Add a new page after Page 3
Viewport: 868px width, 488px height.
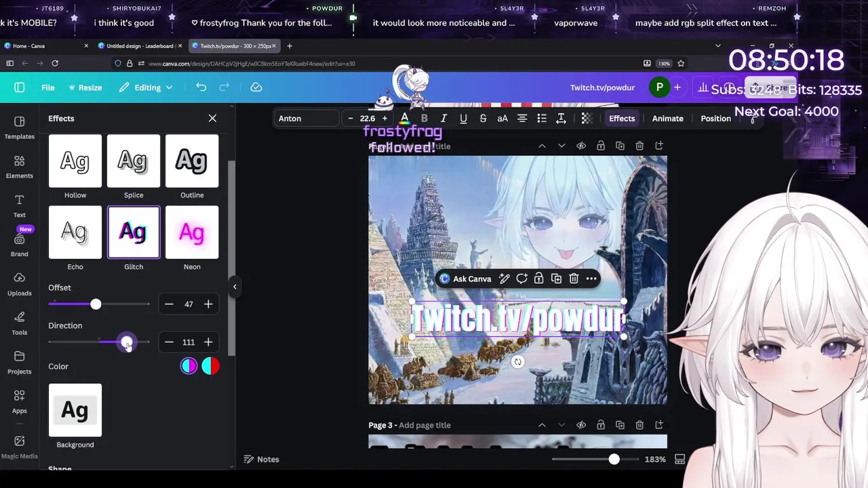659,425
